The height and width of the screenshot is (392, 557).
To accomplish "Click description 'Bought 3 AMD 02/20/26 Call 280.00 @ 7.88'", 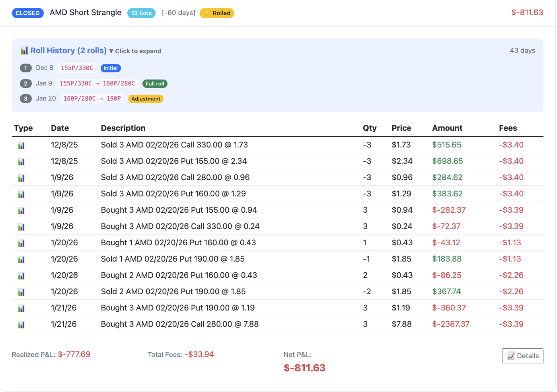I will [180, 324].
